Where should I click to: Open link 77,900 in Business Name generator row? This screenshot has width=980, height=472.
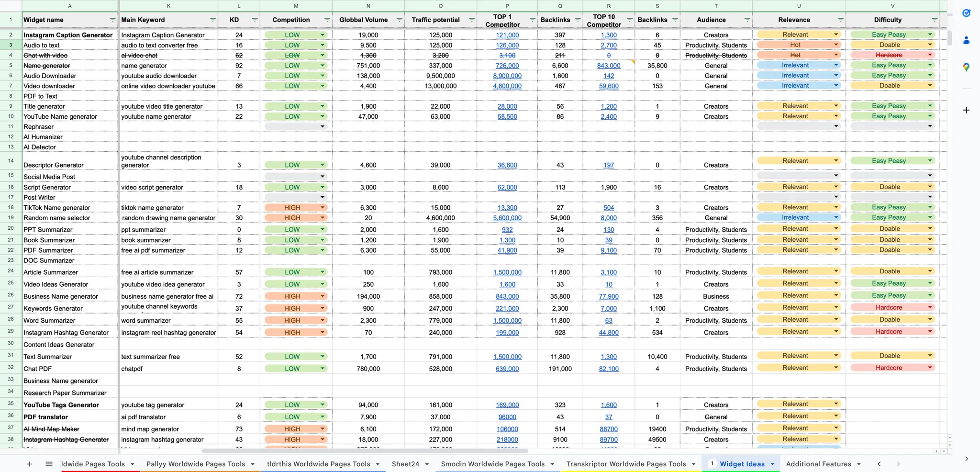[x=609, y=297]
